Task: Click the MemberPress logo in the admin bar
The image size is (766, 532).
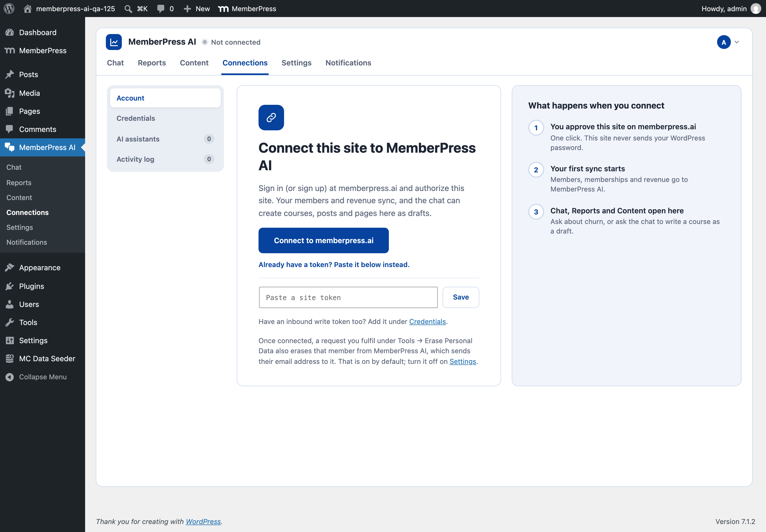Action: tap(223, 9)
